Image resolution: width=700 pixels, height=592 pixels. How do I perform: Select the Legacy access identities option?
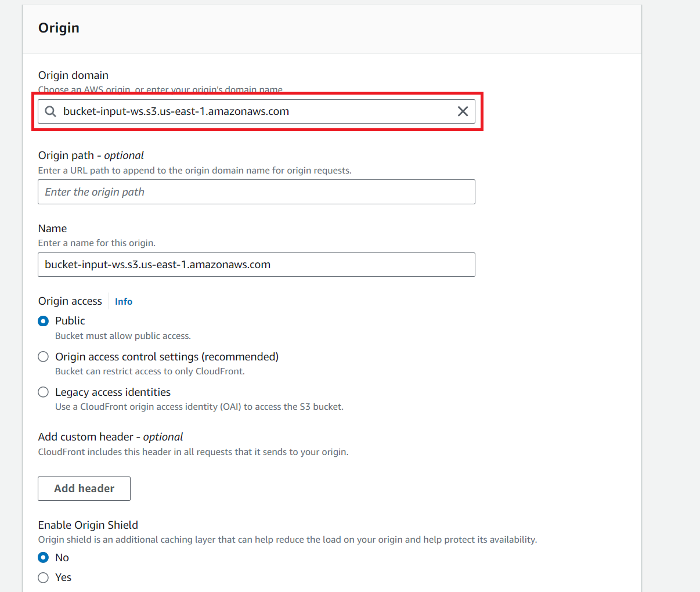(x=43, y=392)
